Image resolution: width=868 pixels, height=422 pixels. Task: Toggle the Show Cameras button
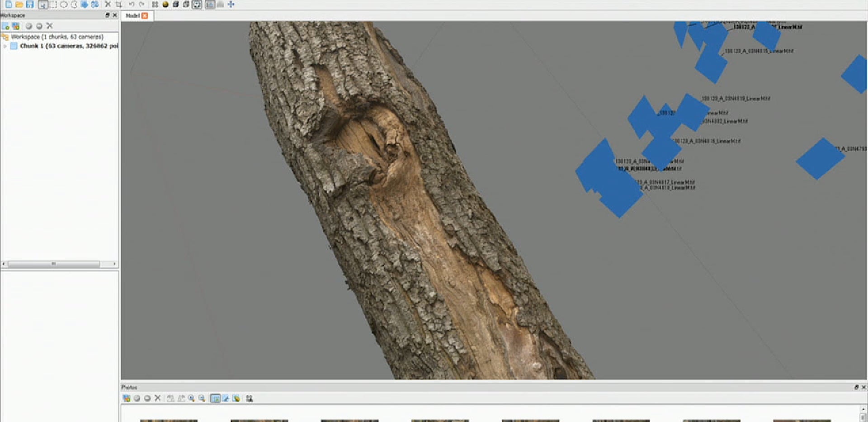coord(197,5)
